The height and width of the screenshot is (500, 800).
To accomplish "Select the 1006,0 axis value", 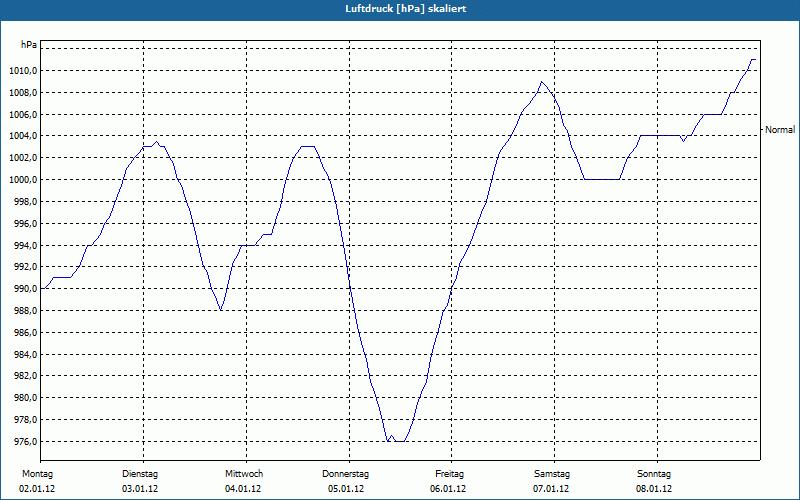I will point(22,114).
